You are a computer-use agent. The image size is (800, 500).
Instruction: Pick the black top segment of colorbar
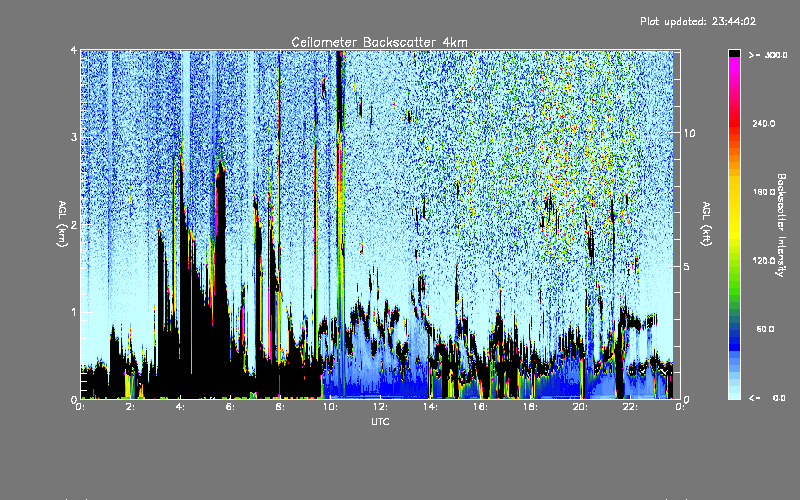click(734, 53)
